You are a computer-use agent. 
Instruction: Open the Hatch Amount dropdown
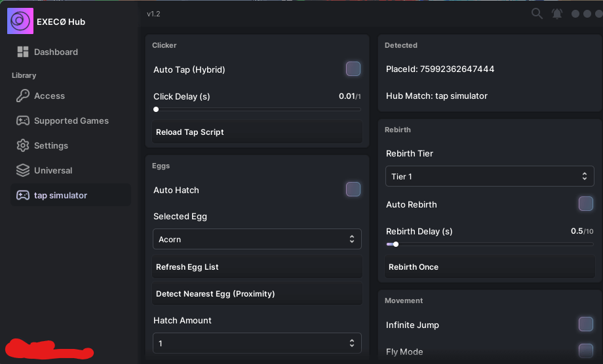tap(257, 343)
